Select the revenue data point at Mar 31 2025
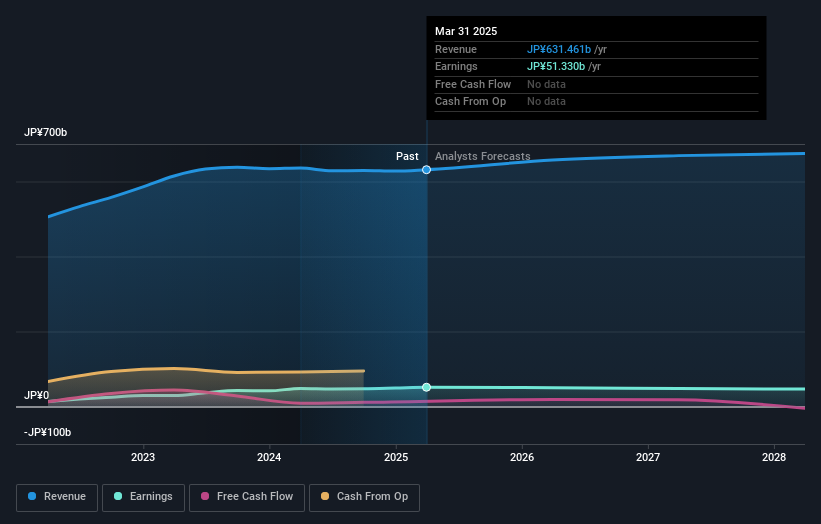The image size is (821, 524). pos(426,170)
